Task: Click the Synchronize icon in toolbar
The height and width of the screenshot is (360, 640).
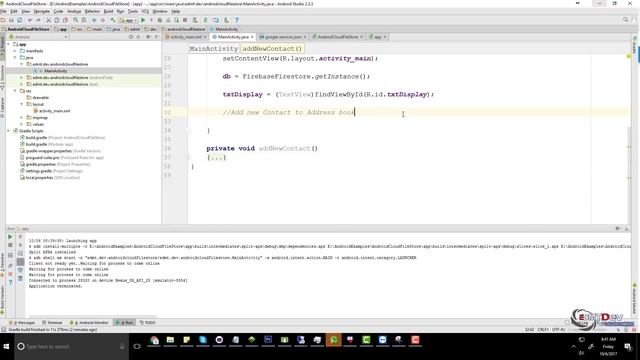Action: (19, 20)
